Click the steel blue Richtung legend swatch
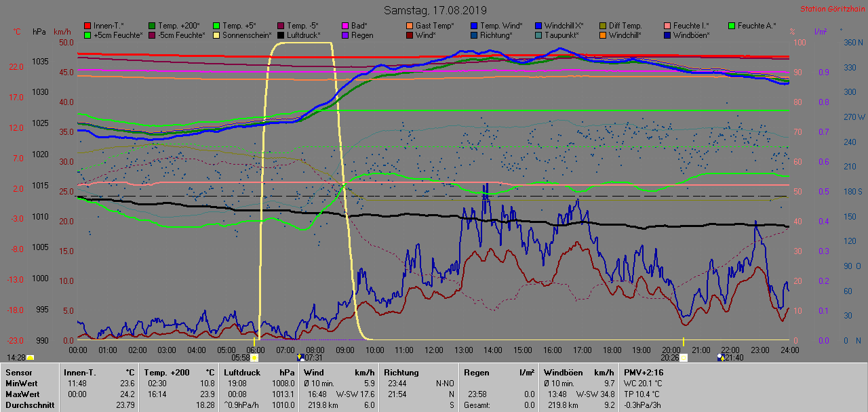Screen dimensions: 868x412 pyautogui.click(x=474, y=35)
